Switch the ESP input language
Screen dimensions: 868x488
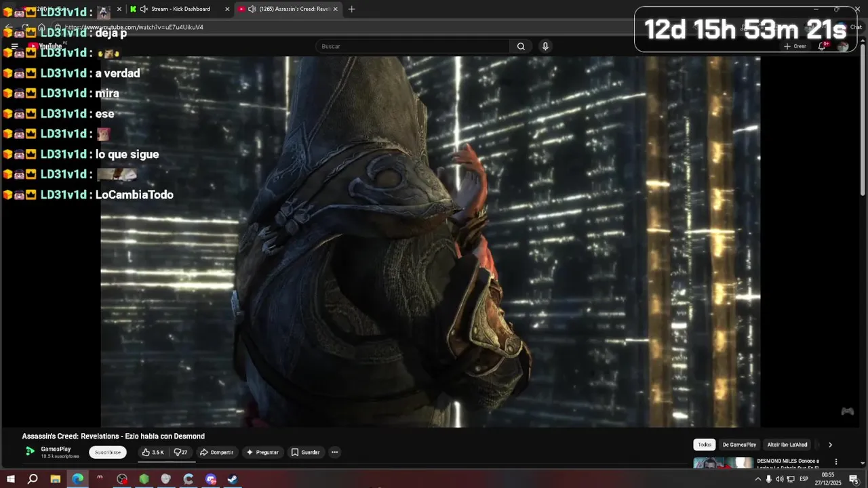pyautogui.click(x=804, y=479)
